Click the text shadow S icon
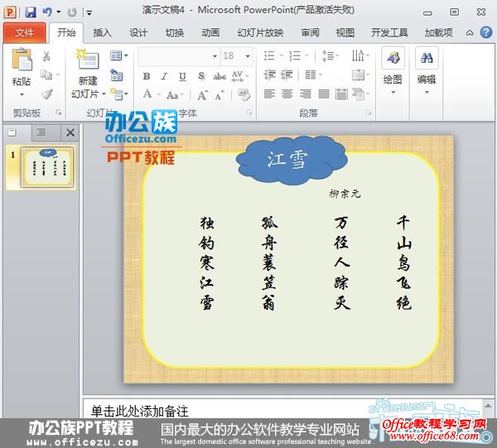This screenshot has height=448, width=497. tap(203, 76)
